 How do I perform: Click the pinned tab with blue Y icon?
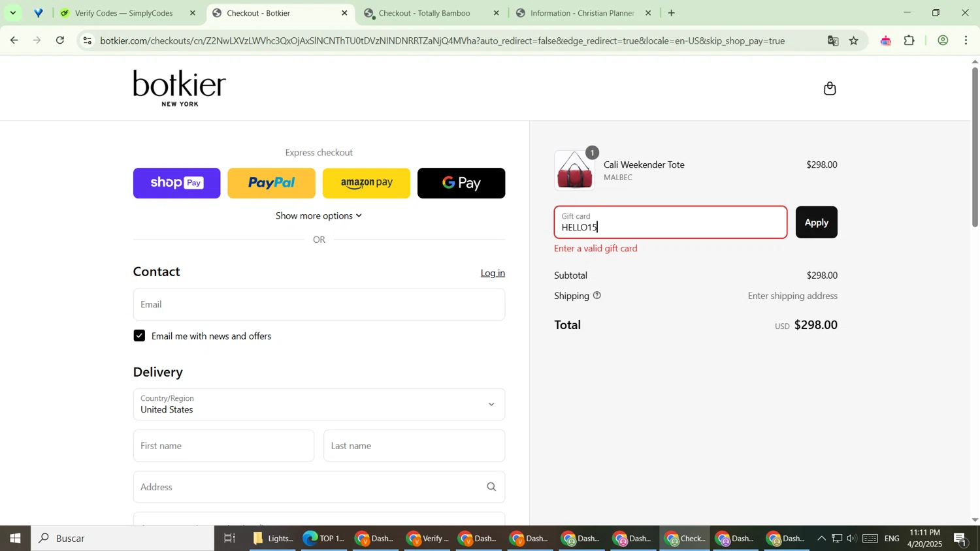[39, 13]
